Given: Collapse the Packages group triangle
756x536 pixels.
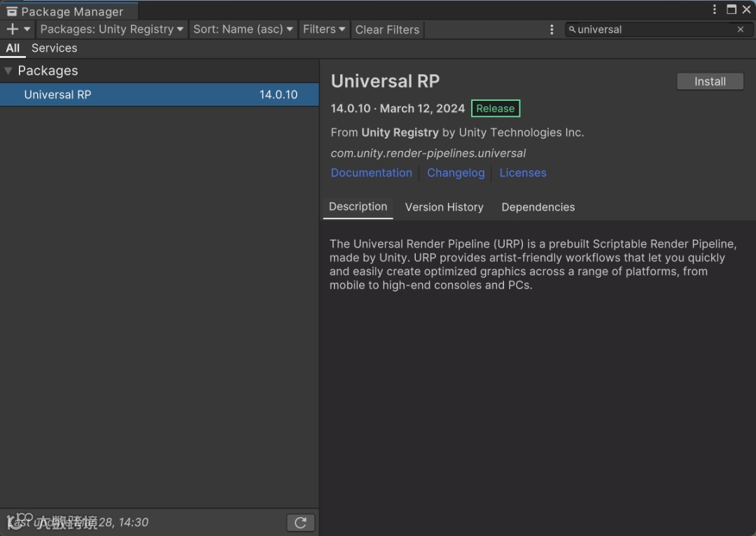Looking at the screenshot, I should (8, 71).
